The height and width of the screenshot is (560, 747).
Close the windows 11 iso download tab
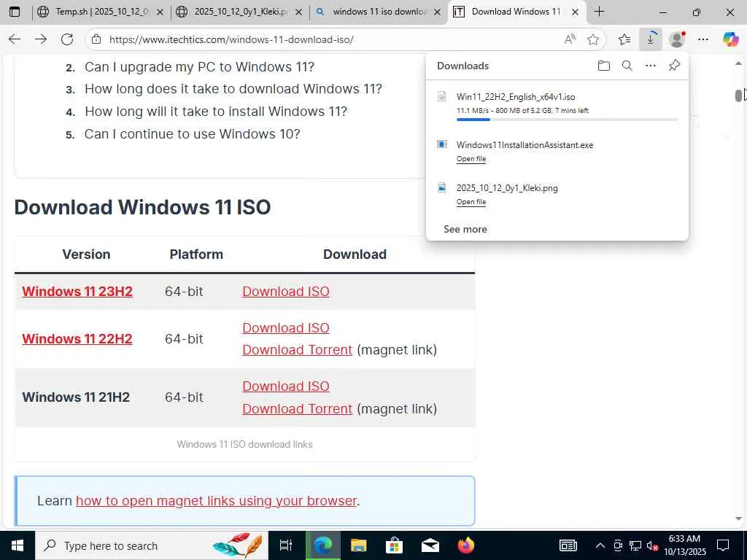pos(438,12)
